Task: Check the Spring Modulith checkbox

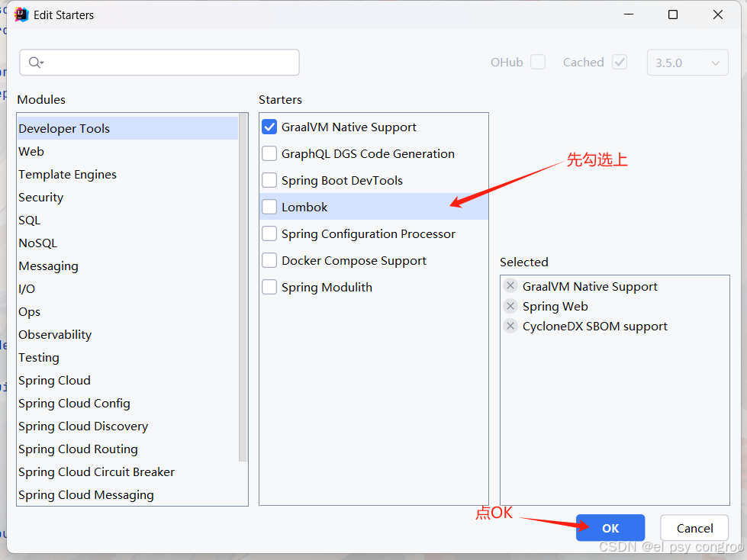Action: (x=269, y=287)
